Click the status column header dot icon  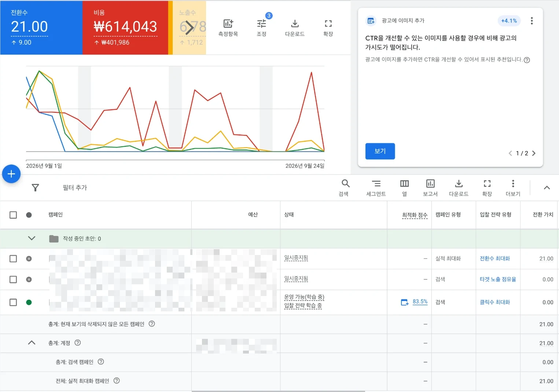[x=29, y=215]
